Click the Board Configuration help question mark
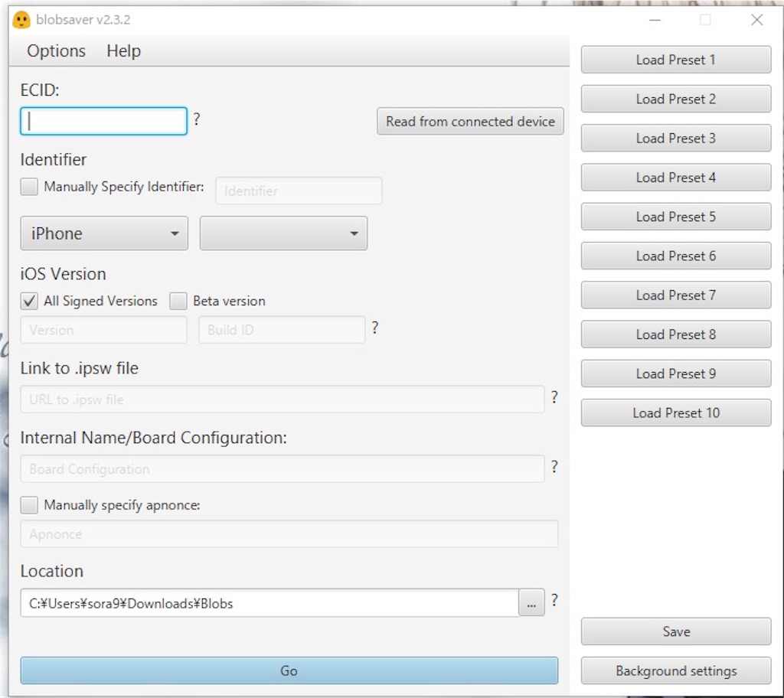 pos(554,467)
